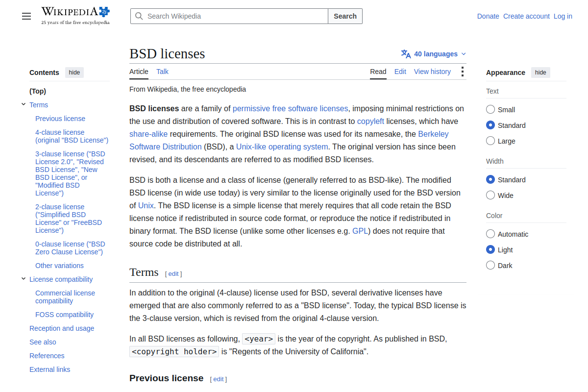Viewport: 588px width, 392px height.
Task: Select Wide width option
Action: pyautogui.click(x=490, y=196)
